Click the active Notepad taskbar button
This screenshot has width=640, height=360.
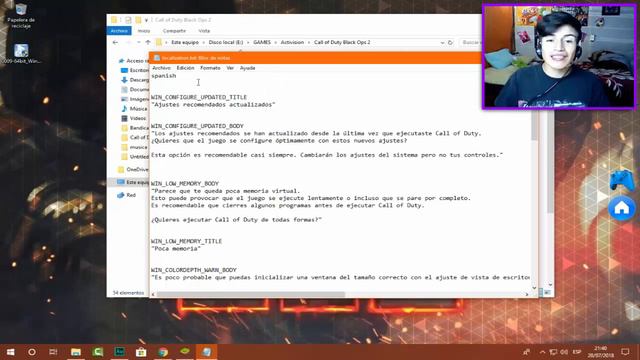click(x=207, y=352)
